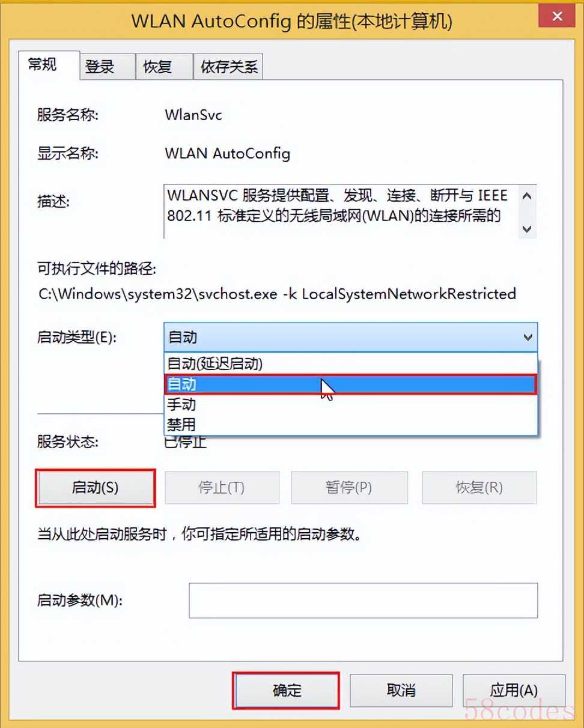Click the 暂停(P) button
Viewport: 584px width, 728px height.
point(349,488)
